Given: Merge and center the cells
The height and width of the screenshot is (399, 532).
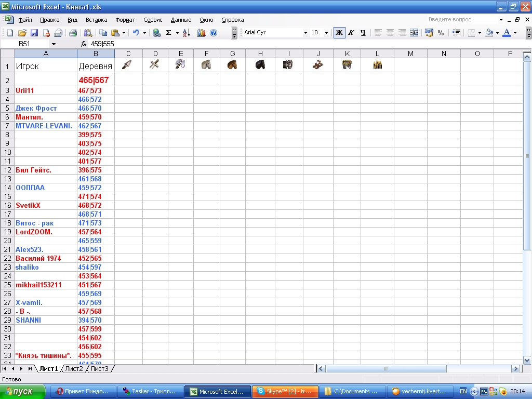Looking at the screenshot, I should (x=414, y=33).
